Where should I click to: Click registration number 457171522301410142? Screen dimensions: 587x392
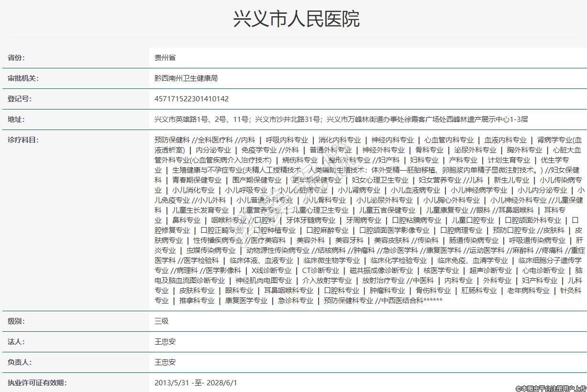coord(191,99)
